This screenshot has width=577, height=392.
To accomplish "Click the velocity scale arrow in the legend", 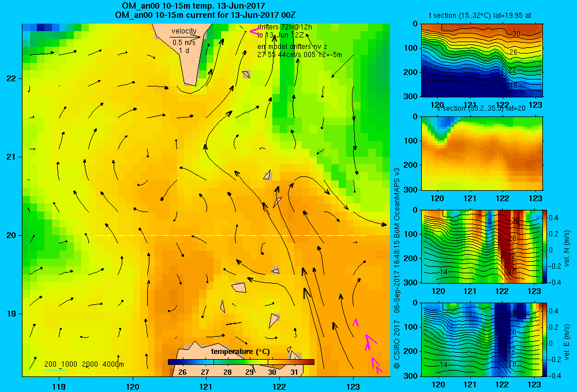I will (x=185, y=37).
